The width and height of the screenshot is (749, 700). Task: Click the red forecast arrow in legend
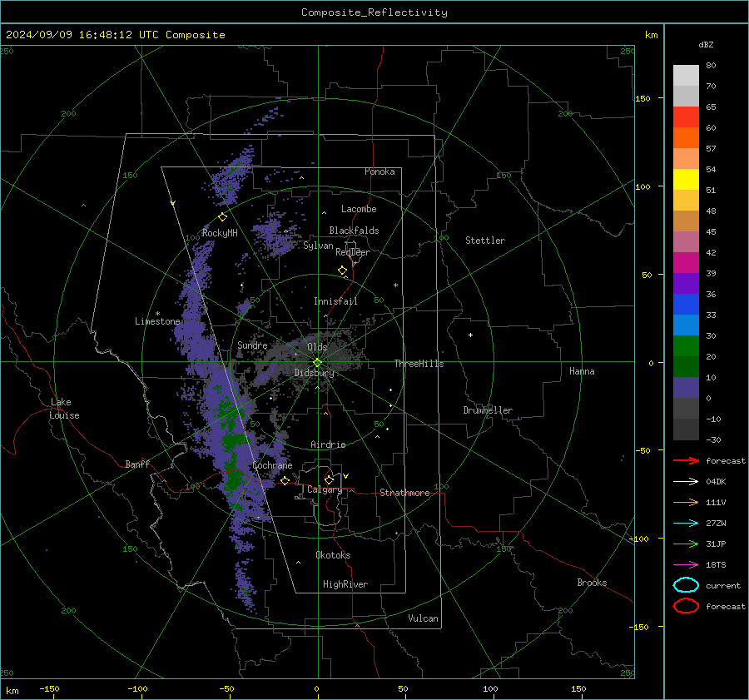click(686, 460)
